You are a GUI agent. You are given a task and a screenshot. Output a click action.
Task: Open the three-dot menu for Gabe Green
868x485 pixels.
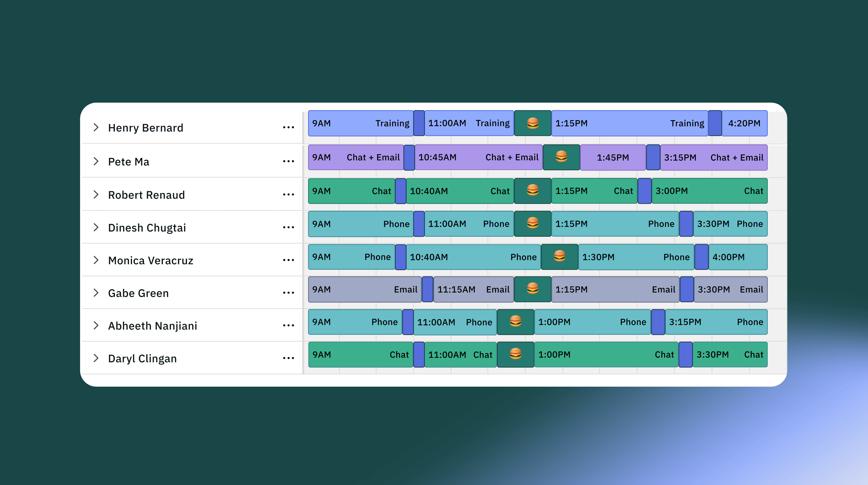(289, 293)
